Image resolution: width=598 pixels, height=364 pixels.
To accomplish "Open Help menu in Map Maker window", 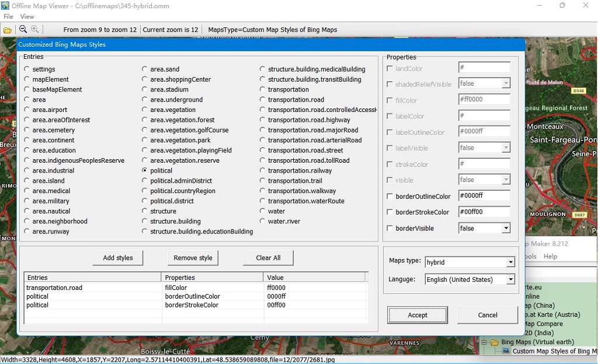I will point(550,256).
